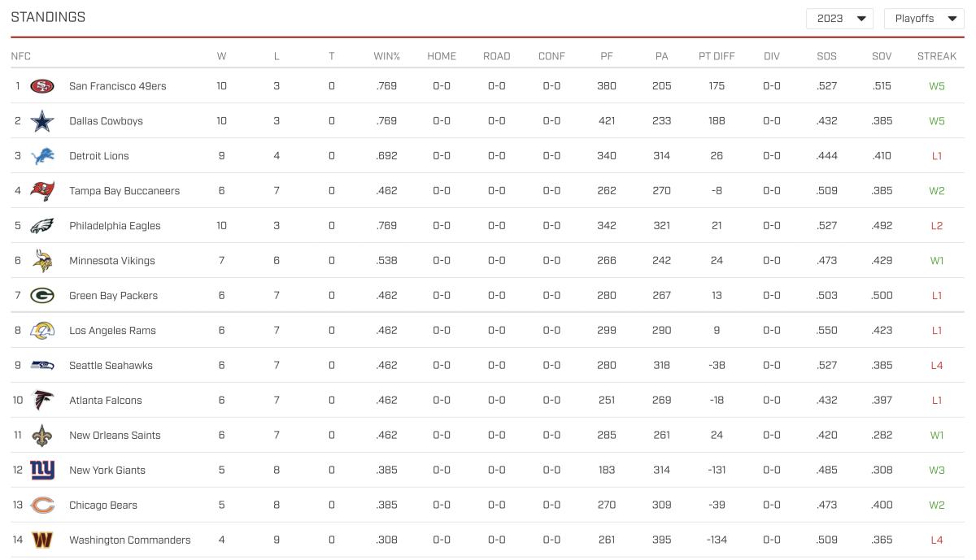Go to New Orleans Saints team page

click(115, 436)
